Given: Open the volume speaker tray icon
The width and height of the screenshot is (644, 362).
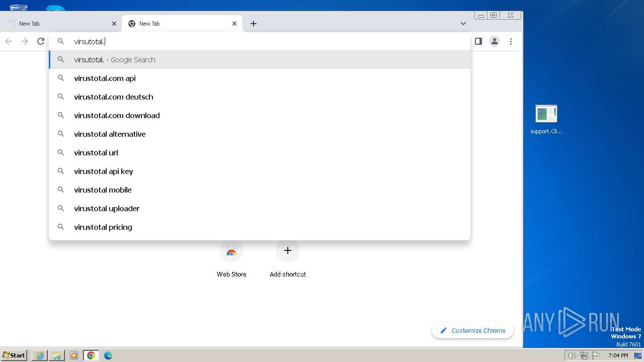Looking at the screenshot, I should coord(572,355).
